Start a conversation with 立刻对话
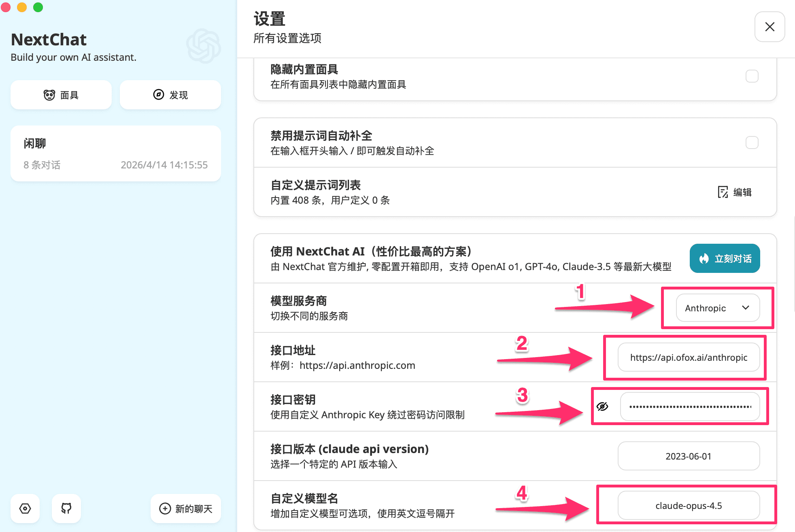Viewport: 795px width, 532px height. (725, 258)
